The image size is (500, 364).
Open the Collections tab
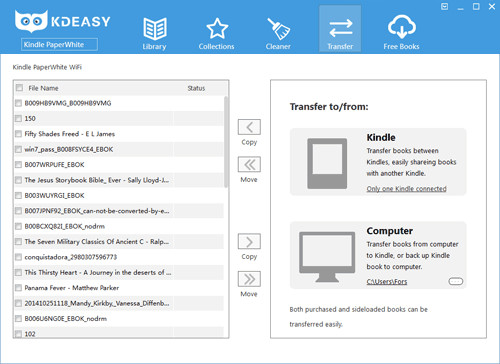(x=217, y=34)
